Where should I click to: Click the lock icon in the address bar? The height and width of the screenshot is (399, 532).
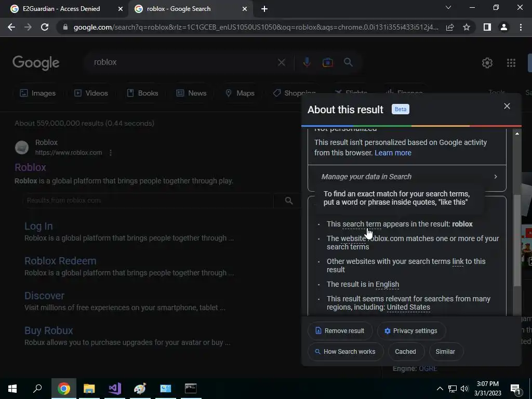[x=65, y=27]
